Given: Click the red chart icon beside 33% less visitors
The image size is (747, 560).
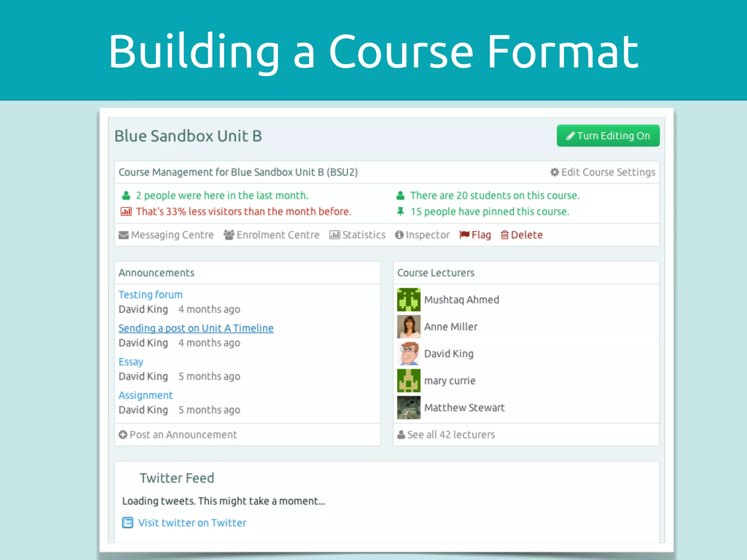Looking at the screenshot, I should (x=126, y=211).
